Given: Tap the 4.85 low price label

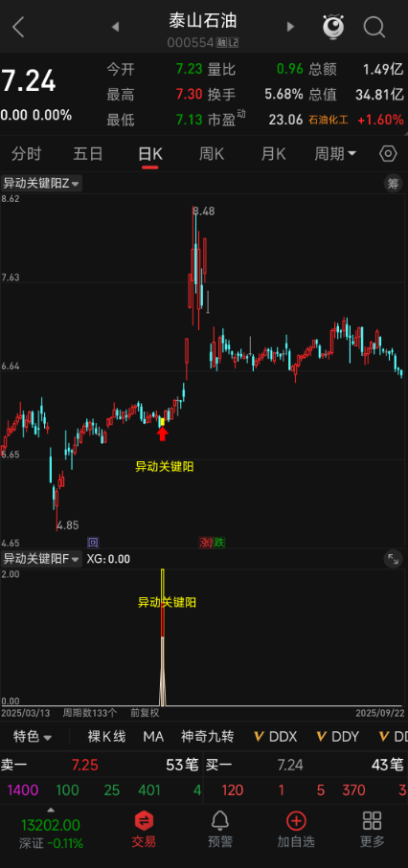Looking at the screenshot, I should coord(68,525).
